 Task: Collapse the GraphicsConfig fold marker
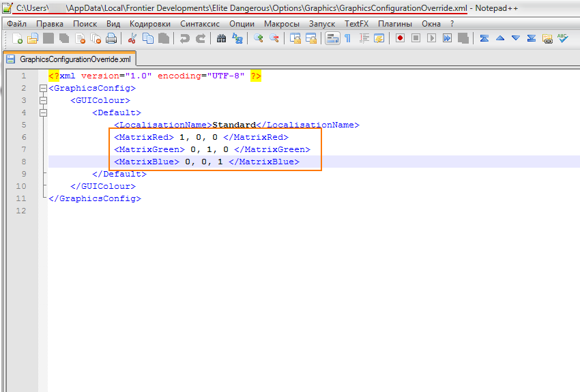click(43, 89)
